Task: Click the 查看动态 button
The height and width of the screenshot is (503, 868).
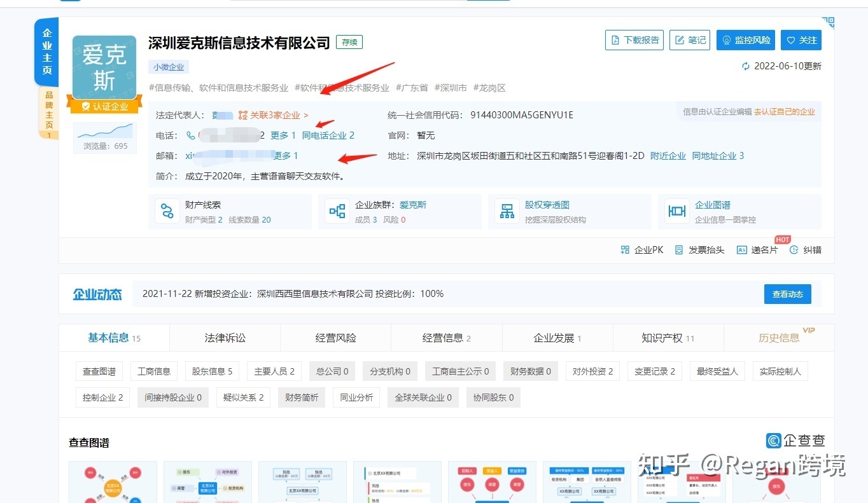Action: pyautogui.click(x=788, y=294)
